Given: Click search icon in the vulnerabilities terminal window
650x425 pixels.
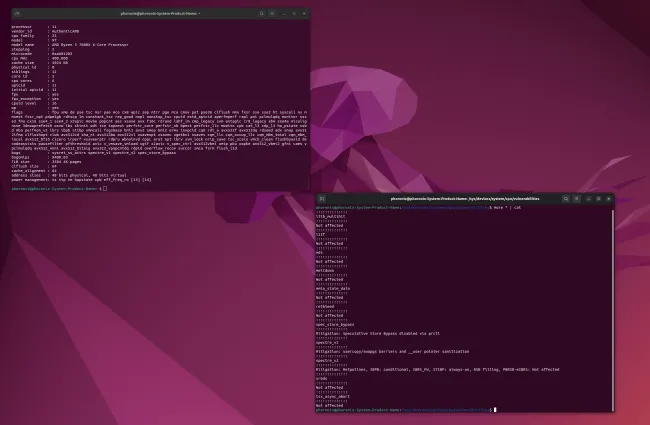Looking at the screenshot, I should tap(566, 199).
